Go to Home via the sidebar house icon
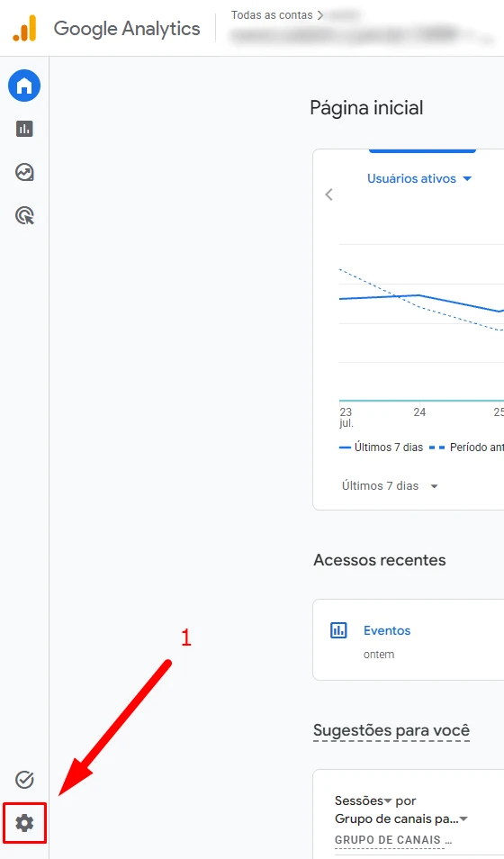Image resolution: width=504 pixels, height=859 pixels. [x=24, y=86]
